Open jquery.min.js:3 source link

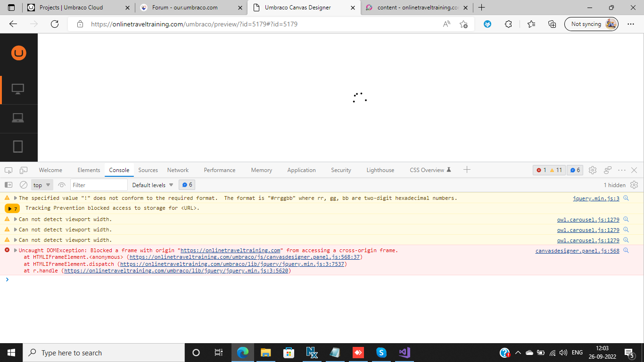(596, 198)
